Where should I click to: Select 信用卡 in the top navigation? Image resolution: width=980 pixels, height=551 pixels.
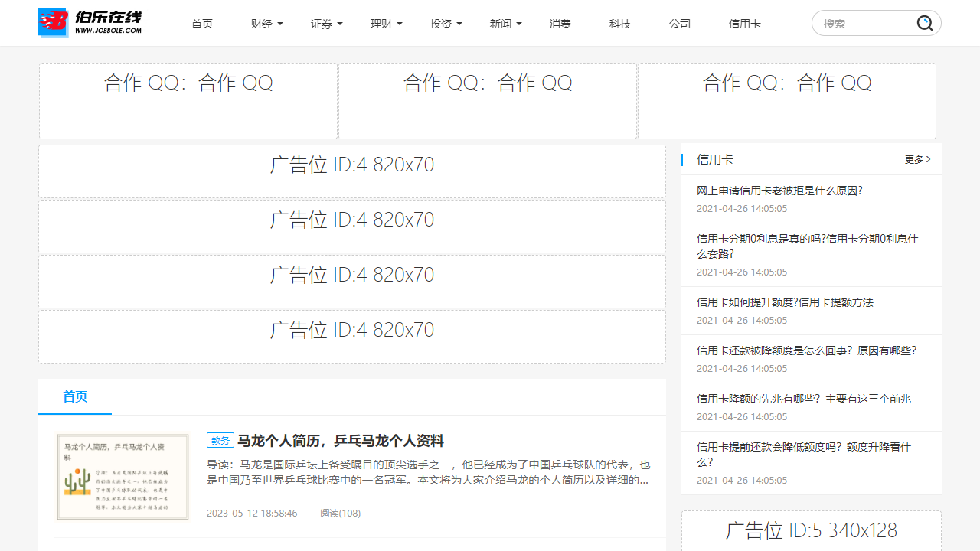click(744, 24)
